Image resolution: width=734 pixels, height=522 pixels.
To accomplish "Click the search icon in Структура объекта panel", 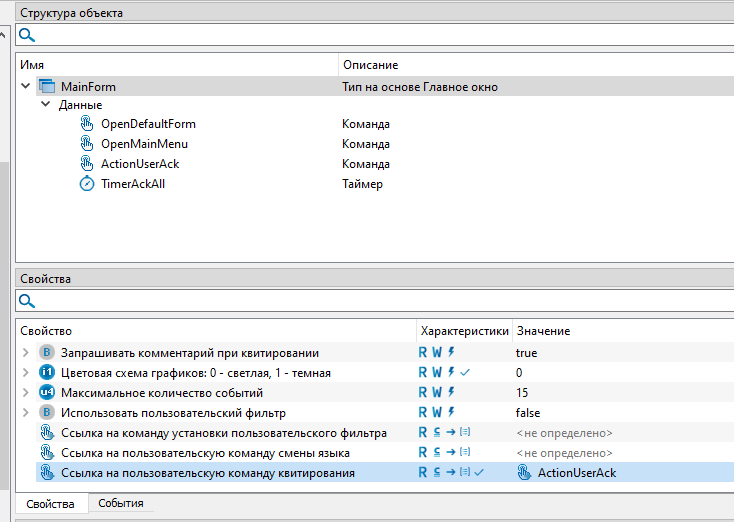I will (27, 35).
